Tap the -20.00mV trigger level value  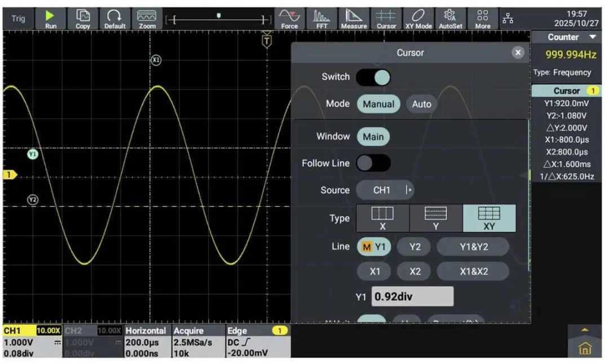pos(248,353)
